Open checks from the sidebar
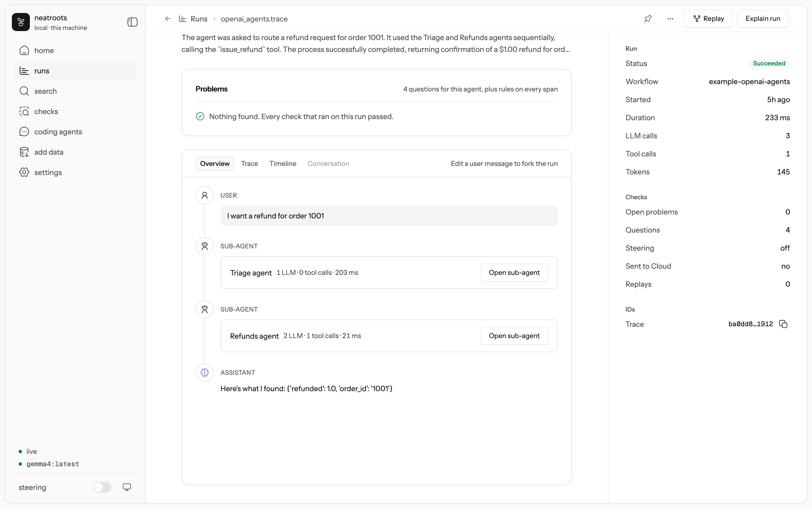The height and width of the screenshot is (508, 812). [75, 111]
